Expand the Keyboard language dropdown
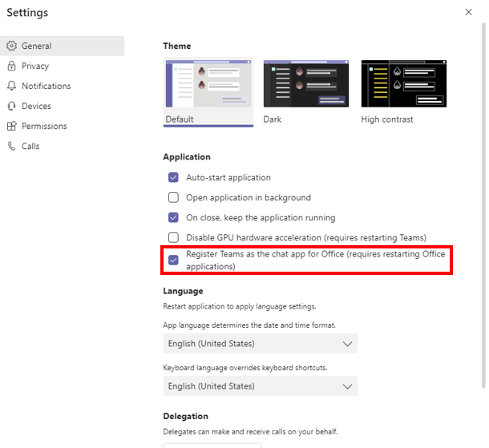The width and height of the screenshot is (489, 448). coord(260,386)
